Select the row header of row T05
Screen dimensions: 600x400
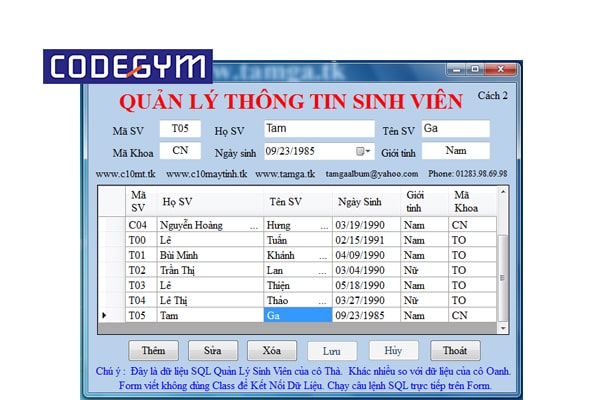tap(112, 315)
